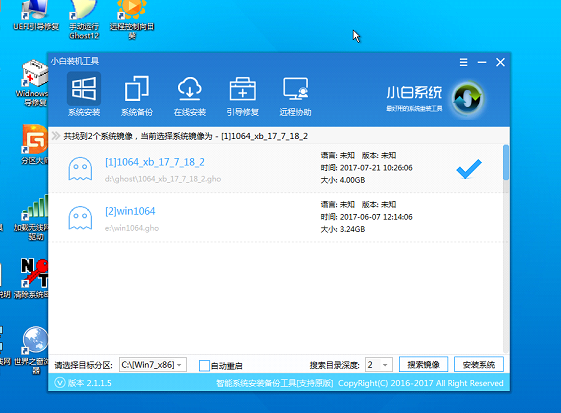Click path e:\win1064.gho

coord(132,228)
